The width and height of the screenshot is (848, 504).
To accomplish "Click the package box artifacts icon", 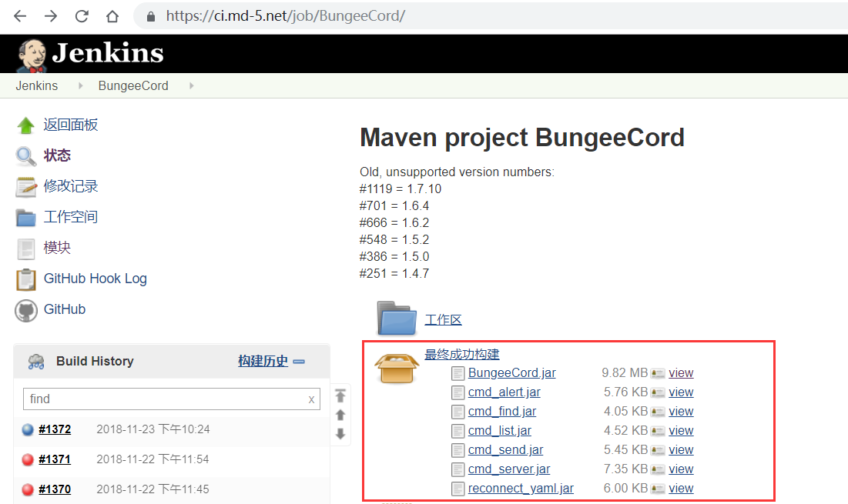I will (x=397, y=369).
